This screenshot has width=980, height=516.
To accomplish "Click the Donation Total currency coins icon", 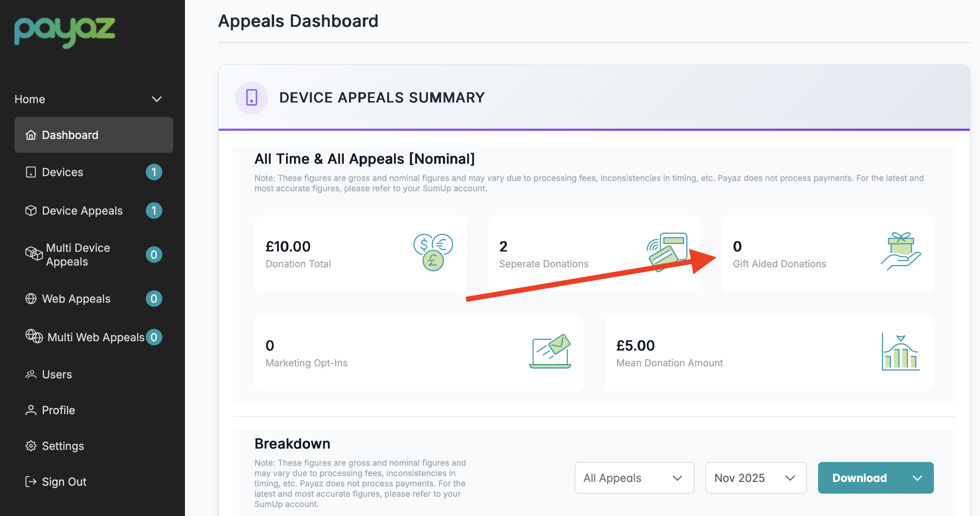I will pos(433,252).
